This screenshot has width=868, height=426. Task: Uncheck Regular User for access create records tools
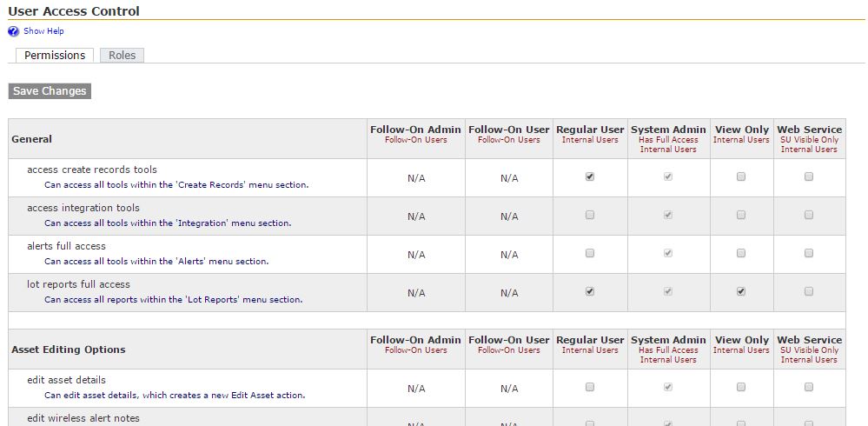coord(590,176)
